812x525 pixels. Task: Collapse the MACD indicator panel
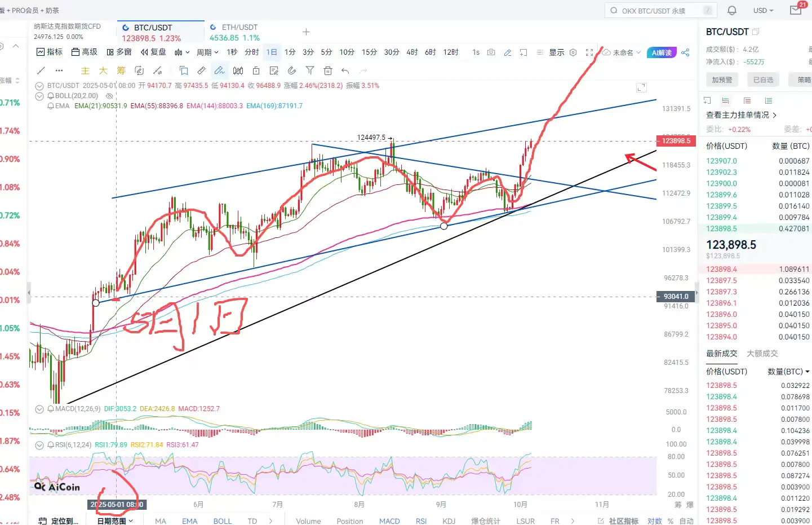point(39,409)
